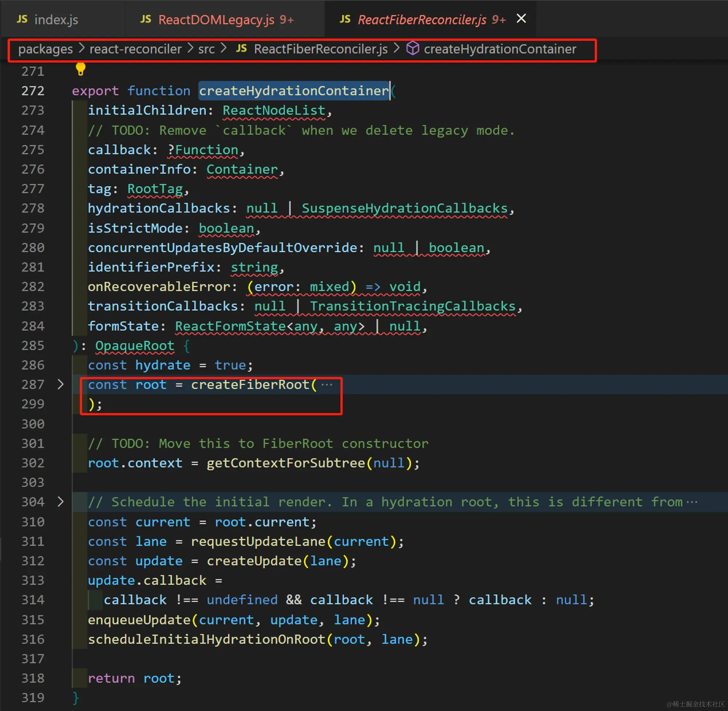Click the ellipsis after createFiberRoot(
The height and width of the screenshot is (711, 728).
point(327,385)
